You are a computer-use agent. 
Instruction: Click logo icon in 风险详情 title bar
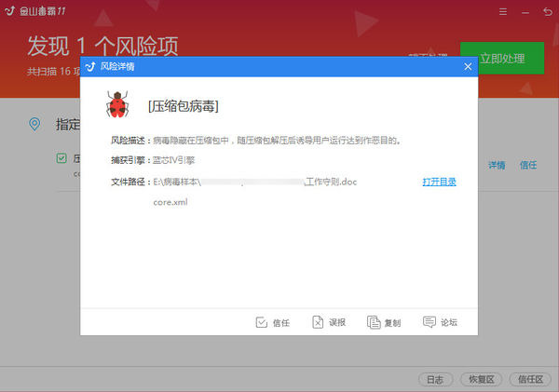point(90,67)
